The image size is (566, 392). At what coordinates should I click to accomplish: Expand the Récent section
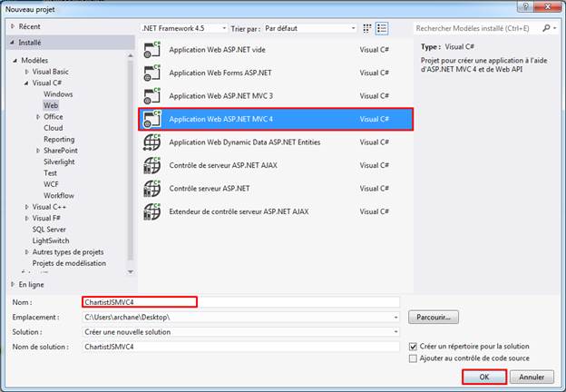pos(13,26)
